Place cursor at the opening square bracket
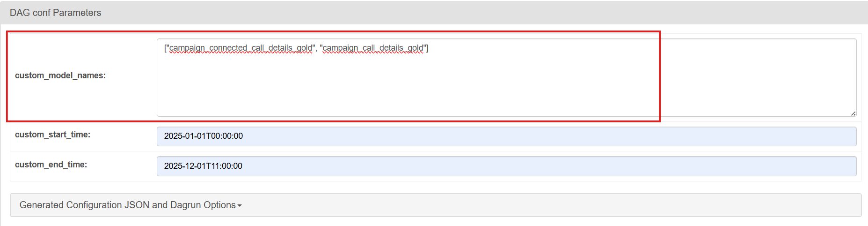The height and width of the screenshot is (226, 868). pos(164,48)
